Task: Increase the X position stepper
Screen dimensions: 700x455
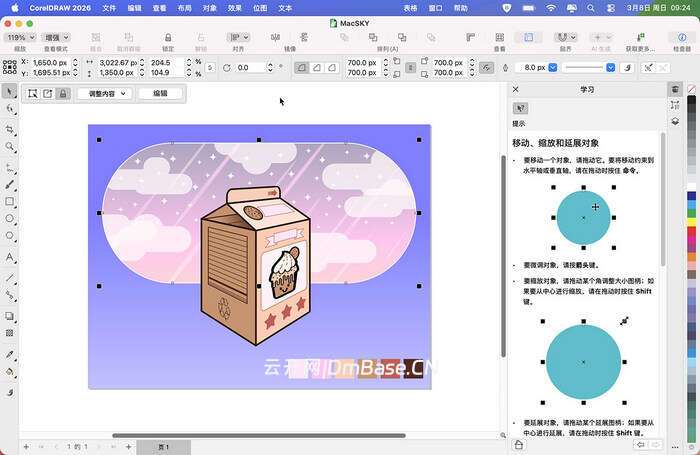Action: tap(75, 60)
